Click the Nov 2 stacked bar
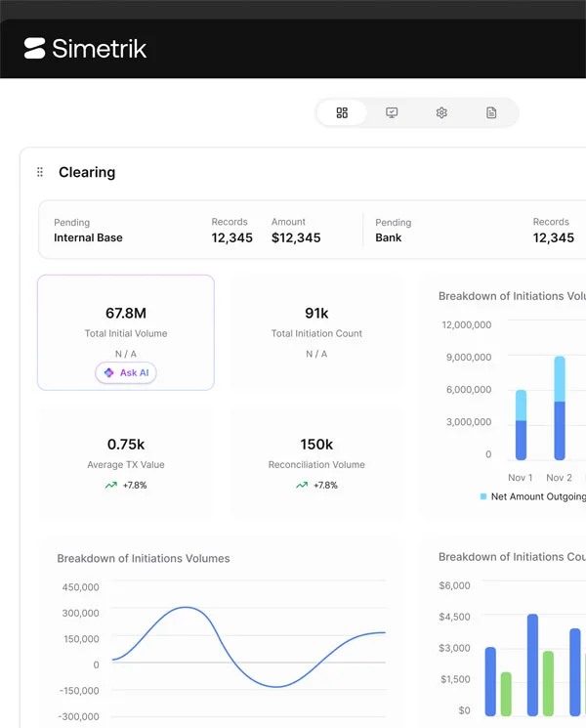The height and width of the screenshot is (728, 586). [x=560, y=408]
